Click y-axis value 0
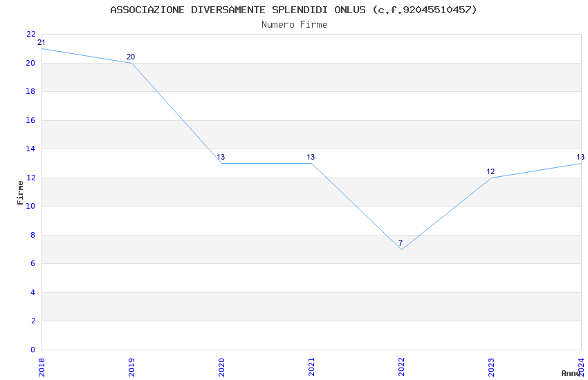588x380 pixels. point(33,350)
